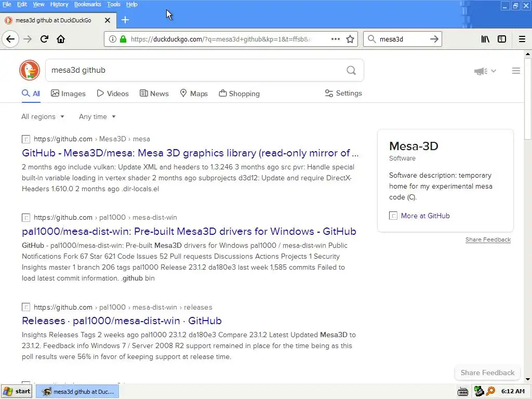Submit browser search with the arrow
The width and height of the screenshot is (532, 399).
pyautogui.click(x=434, y=39)
